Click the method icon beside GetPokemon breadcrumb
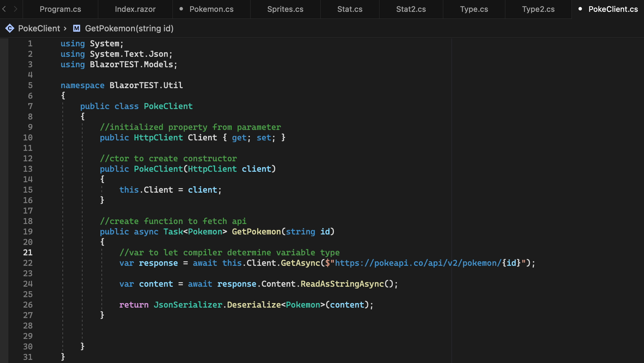Viewport: 644px width, 363px height. click(x=77, y=29)
